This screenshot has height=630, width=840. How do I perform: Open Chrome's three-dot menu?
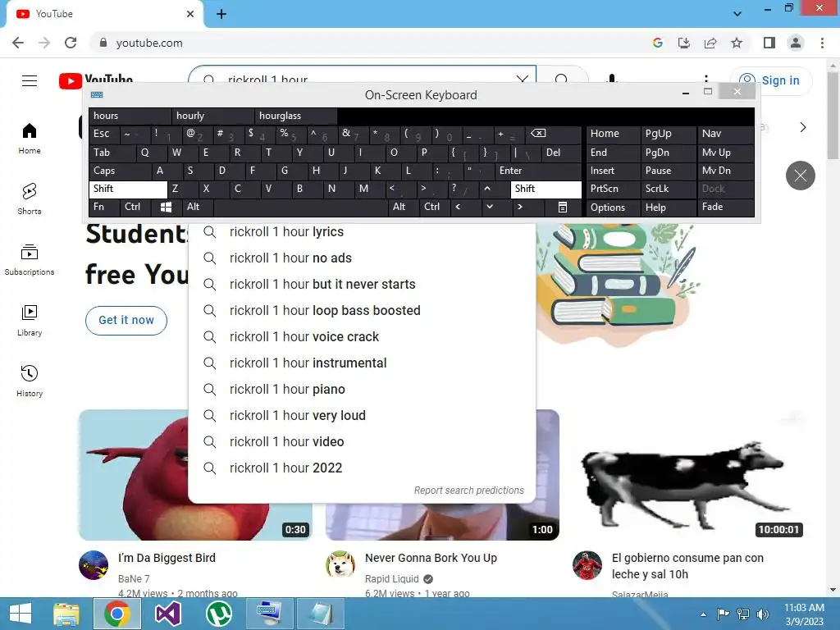822,43
